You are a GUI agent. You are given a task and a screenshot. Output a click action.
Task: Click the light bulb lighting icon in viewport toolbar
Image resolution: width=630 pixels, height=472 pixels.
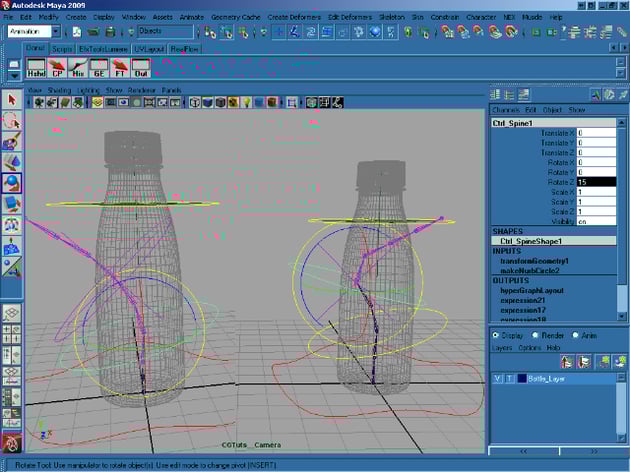[245, 102]
